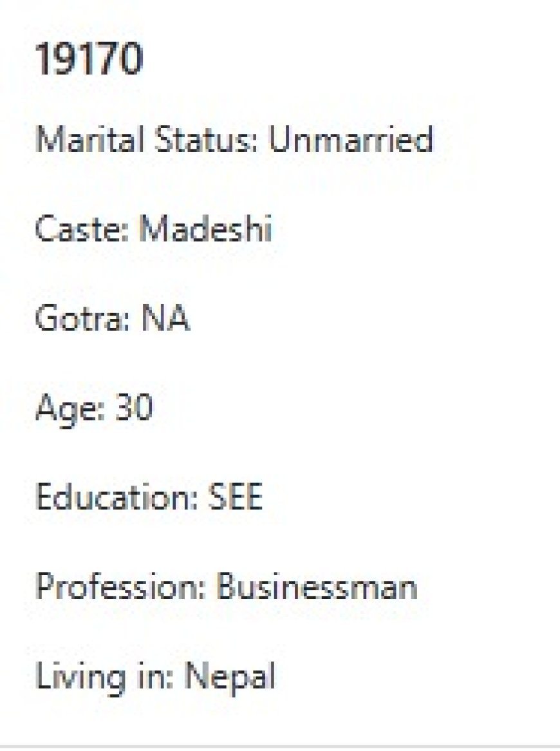Viewport: 560px width, 751px height.
Task: Click the word in before the colon
Action: 162,677
